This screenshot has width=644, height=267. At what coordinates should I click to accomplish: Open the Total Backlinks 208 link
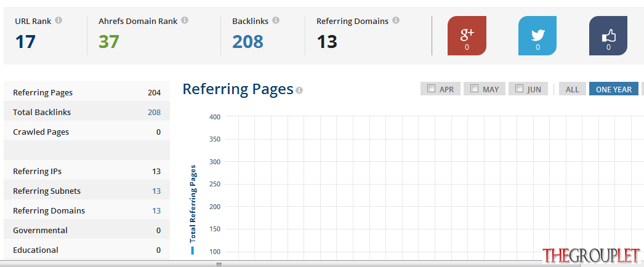[x=155, y=113]
